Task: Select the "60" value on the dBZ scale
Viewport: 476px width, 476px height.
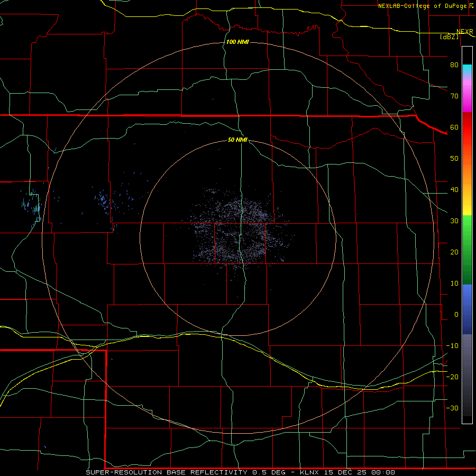Action: click(454, 127)
